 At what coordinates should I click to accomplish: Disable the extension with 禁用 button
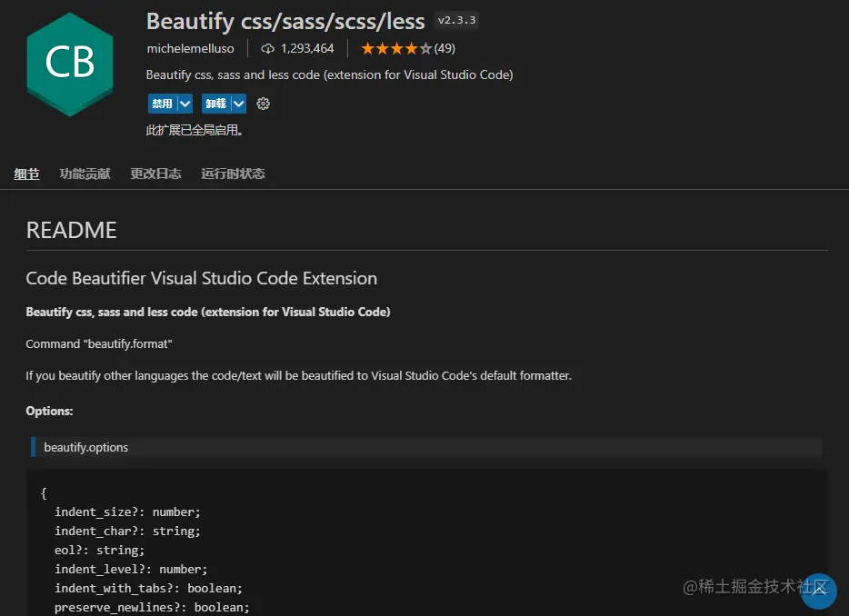tap(161, 104)
